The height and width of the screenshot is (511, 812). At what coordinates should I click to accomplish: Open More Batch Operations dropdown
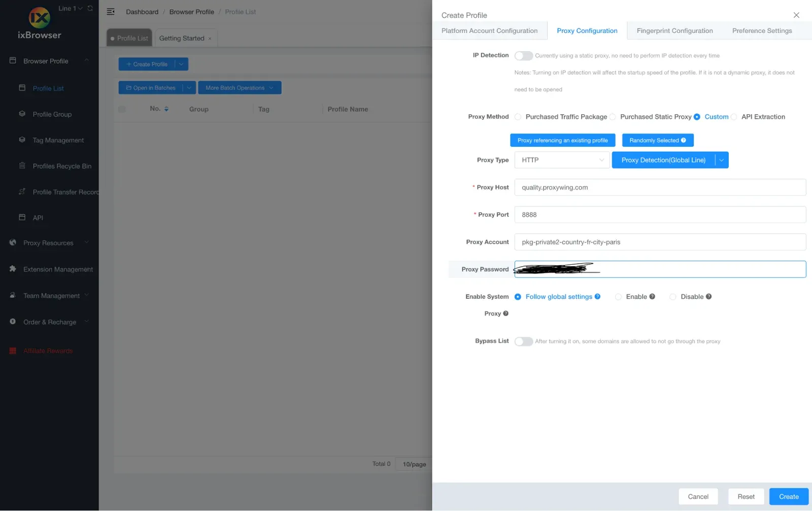[240, 87]
